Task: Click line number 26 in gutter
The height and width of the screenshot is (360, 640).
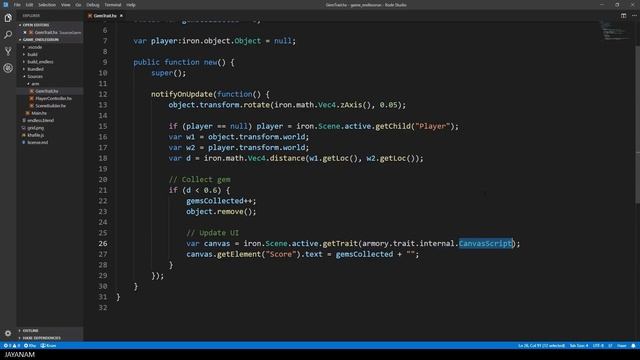Action: click(x=102, y=244)
